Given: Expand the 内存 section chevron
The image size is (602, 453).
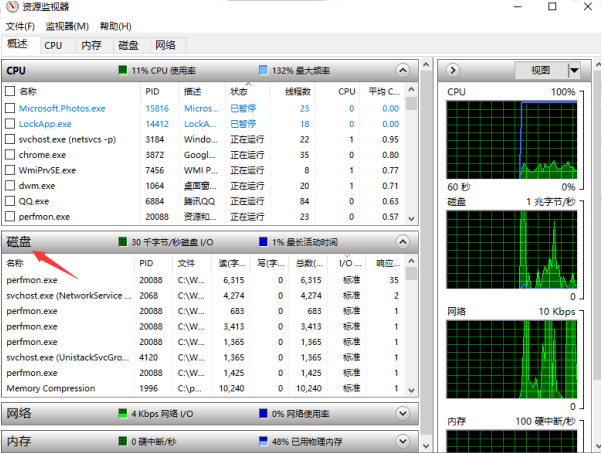Looking at the screenshot, I should point(402,441).
